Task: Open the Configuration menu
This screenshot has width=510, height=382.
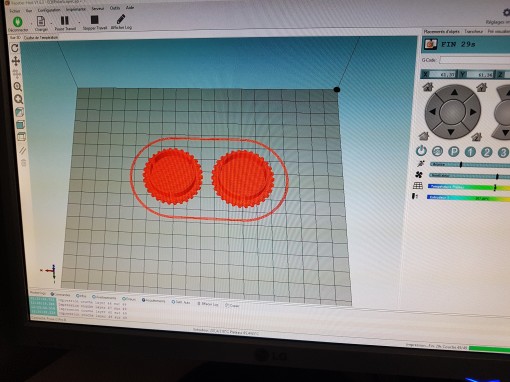Action: point(49,10)
